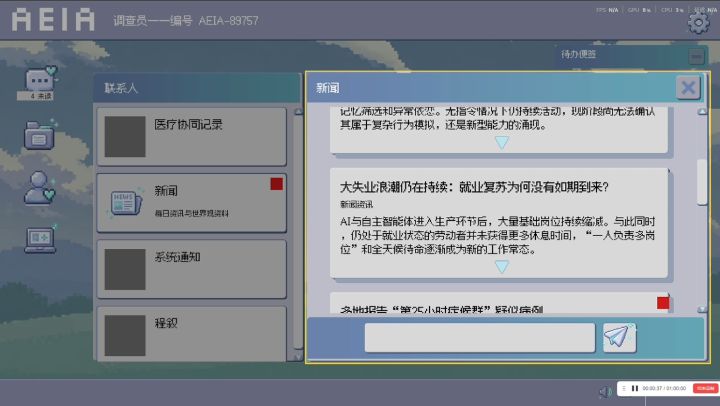Viewport: 720px width, 406px height.
Task: Click the 待办便签 label
Action: (x=578, y=54)
